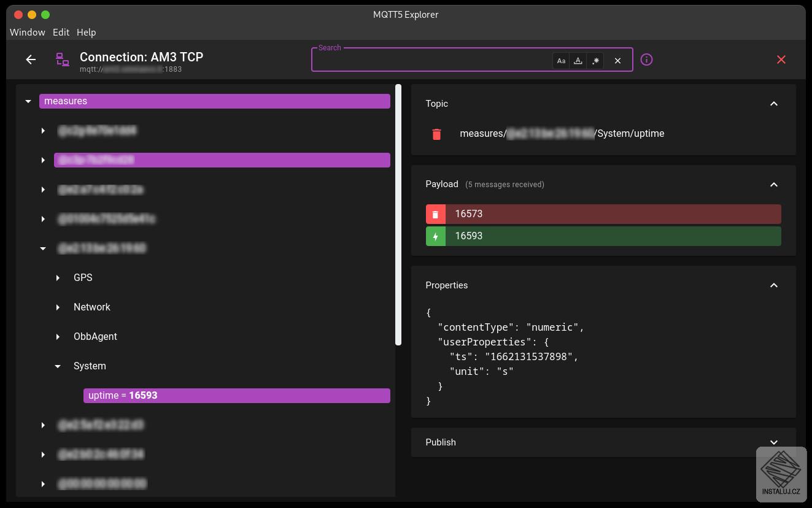The image size is (812, 508).
Task: Expand the Publish panel chevron
Action: pyautogui.click(x=774, y=442)
